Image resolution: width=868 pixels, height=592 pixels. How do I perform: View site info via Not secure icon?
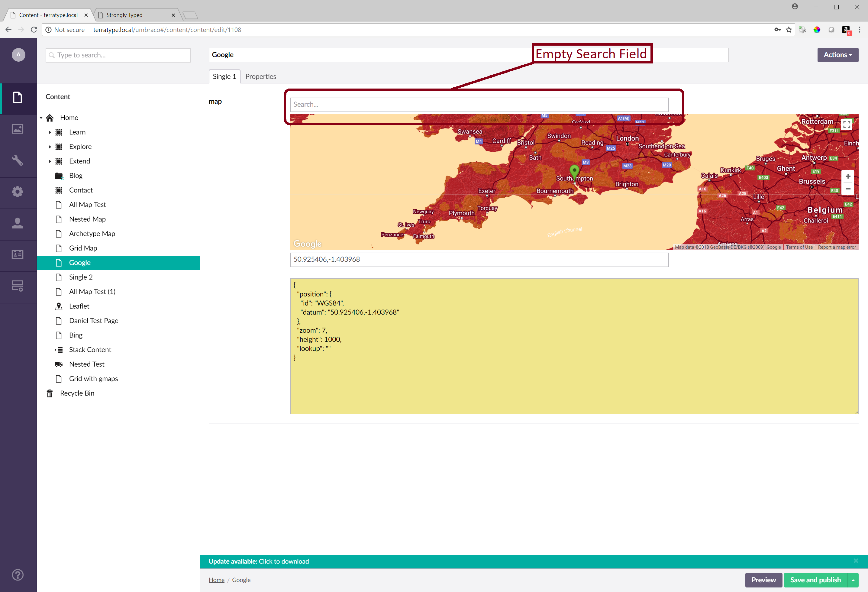click(x=49, y=30)
